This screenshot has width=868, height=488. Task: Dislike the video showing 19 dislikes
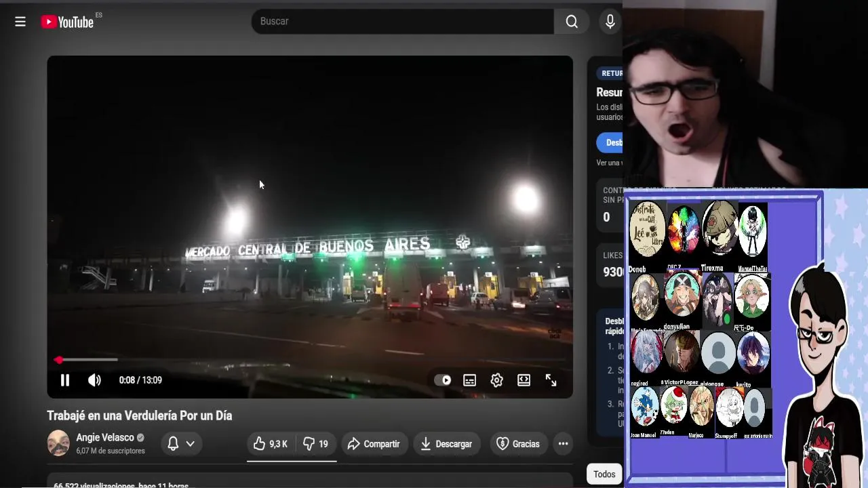coord(315,444)
